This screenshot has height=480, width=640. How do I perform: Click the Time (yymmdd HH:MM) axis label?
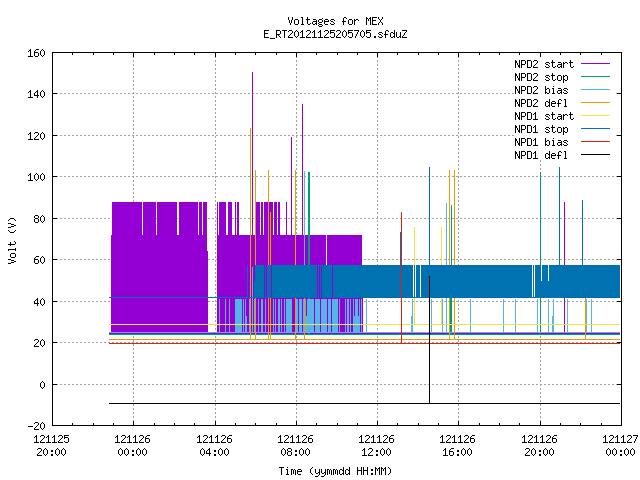click(335, 471)
